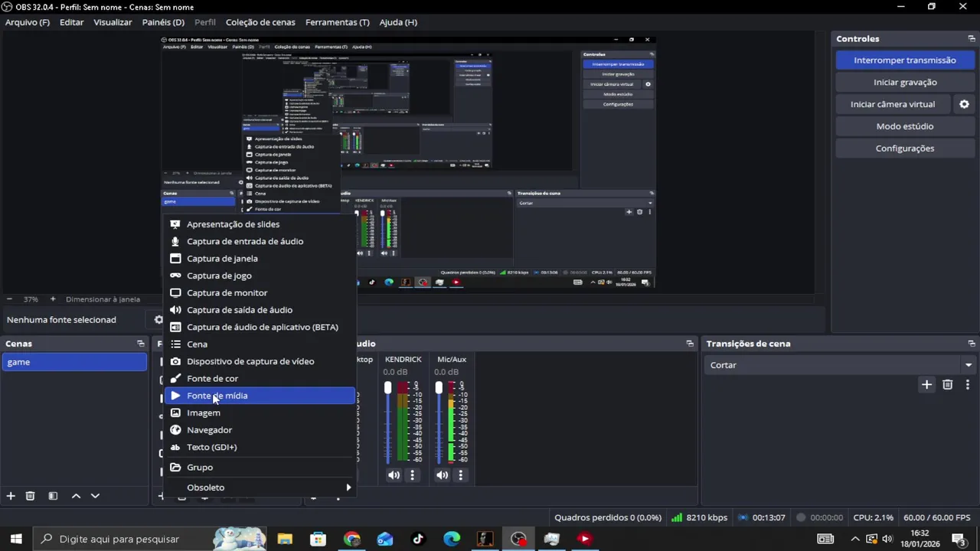Screen dimensions: 980x551
Task: Choose Apresentação de slides source type
Action: (x=260, y=224)
